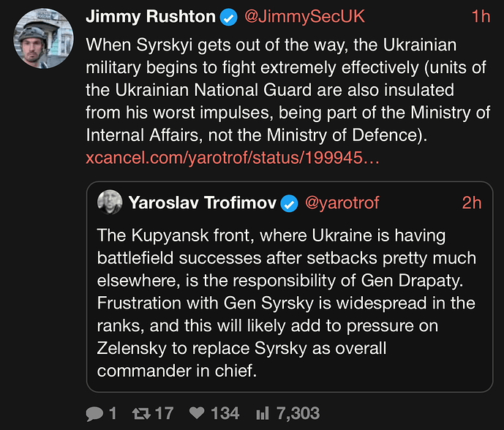Click the Yaroslav Trofimov display name

202,203
